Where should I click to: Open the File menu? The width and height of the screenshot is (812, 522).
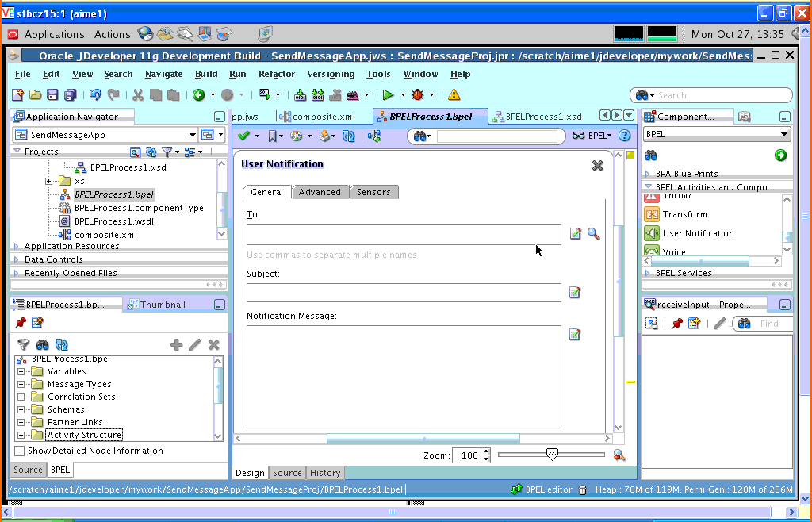click(x=23, y=74)
